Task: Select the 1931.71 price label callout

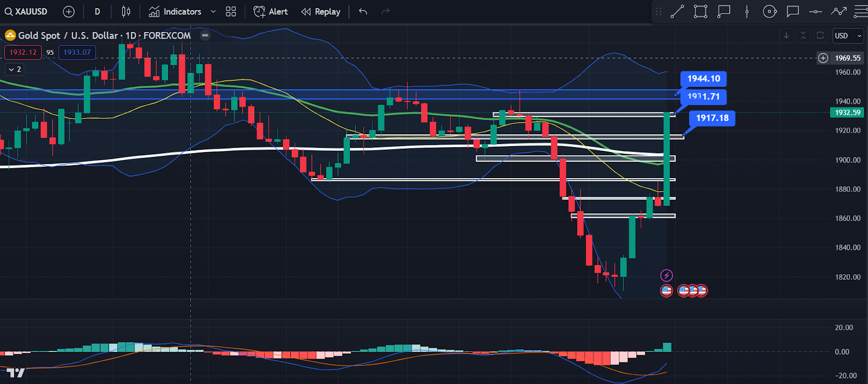Action: [x=704, y=97]
